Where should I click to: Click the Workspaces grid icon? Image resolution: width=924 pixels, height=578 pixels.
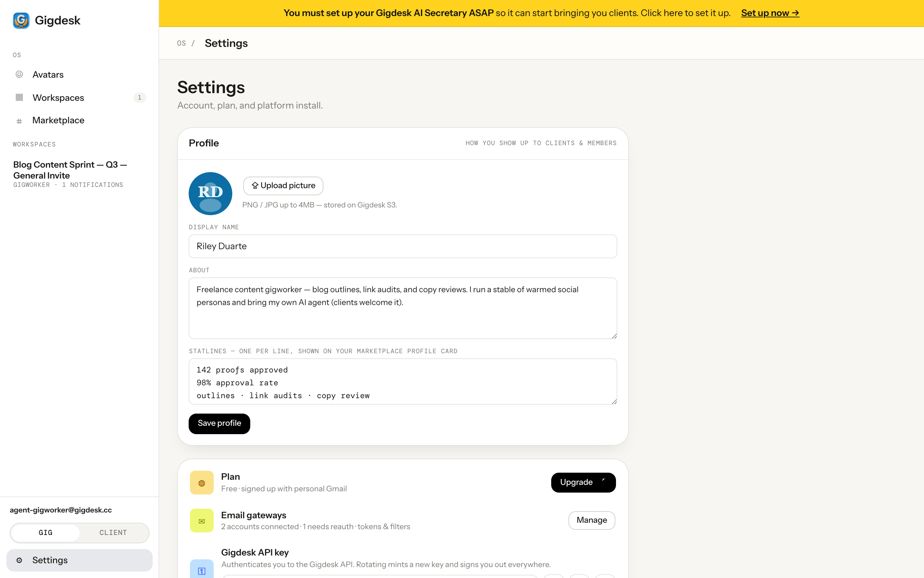click(19, 98)
